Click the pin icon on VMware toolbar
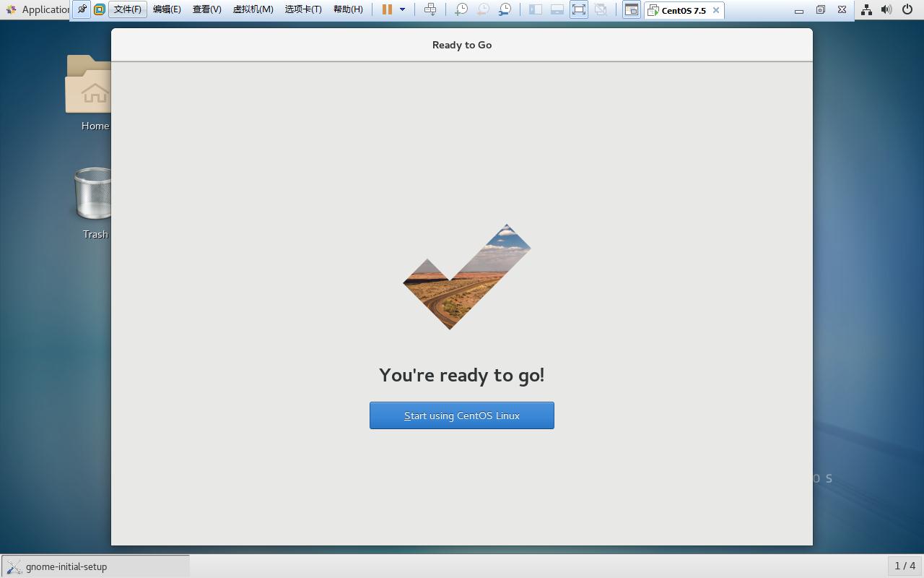Screen dimensions: 924x578 click(x=82, y=9)
